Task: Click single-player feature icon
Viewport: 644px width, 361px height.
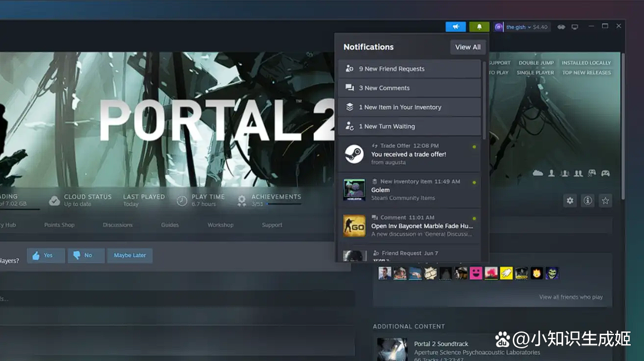Action: coord(551,173)
